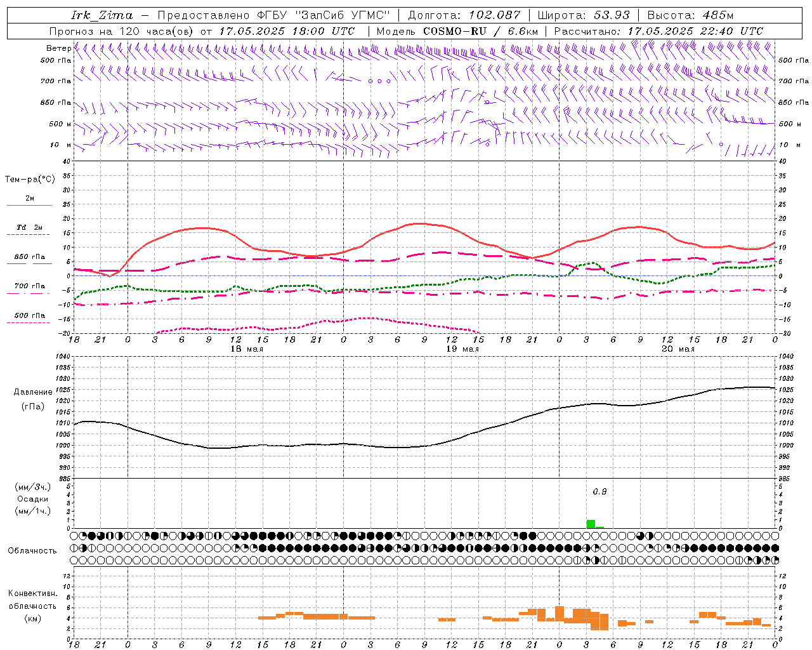Select the elevation text Высота: 485м
812x650 pixels.
pyautogui.click(x=690, y=15)
